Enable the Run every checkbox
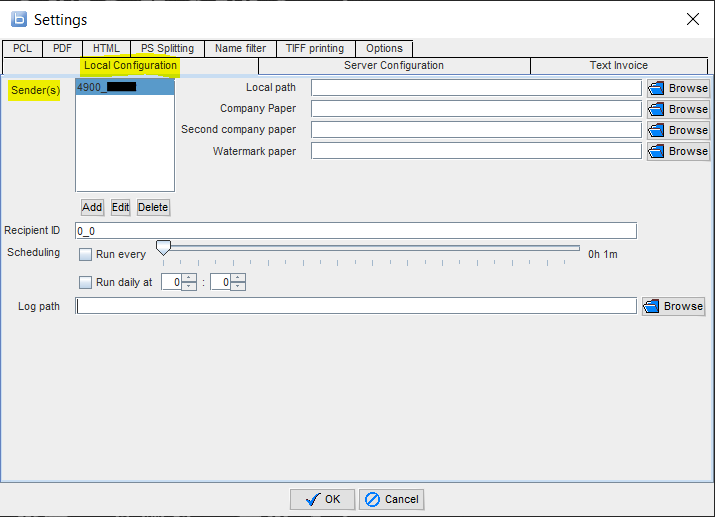The width and height of the screenshot is (715, 517). click(85, 255)
